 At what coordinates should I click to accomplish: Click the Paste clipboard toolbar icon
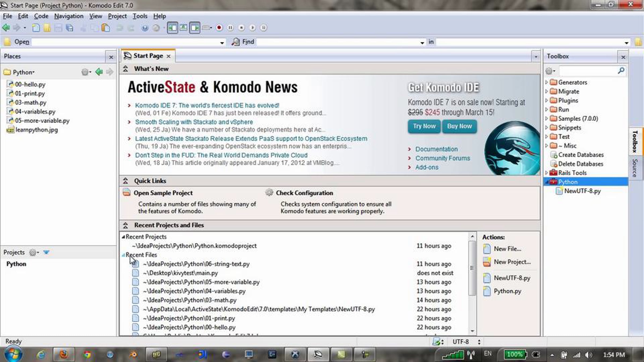(106, 28)
